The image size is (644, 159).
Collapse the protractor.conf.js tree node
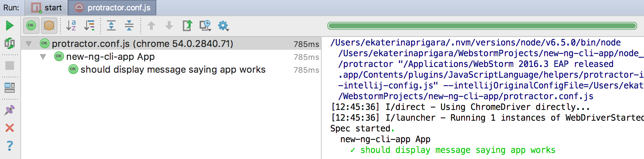pos(29,44)
